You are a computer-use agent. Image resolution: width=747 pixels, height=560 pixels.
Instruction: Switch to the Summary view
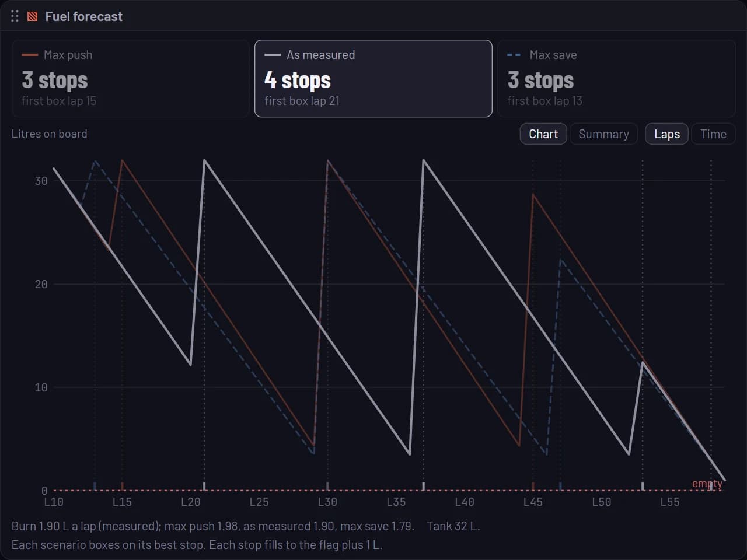click(603, 134)
